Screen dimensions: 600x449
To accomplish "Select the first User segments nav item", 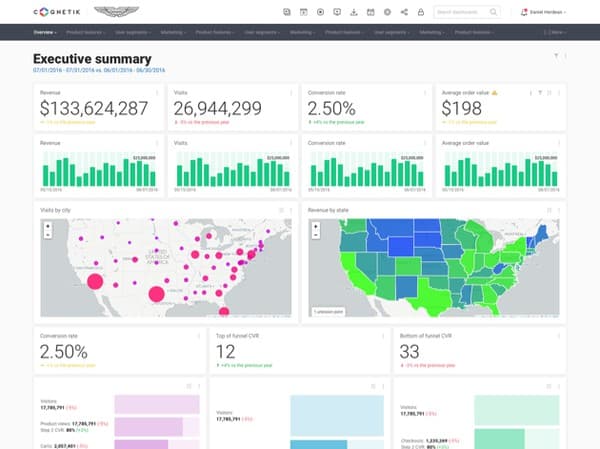I will (x=134, y=32).
